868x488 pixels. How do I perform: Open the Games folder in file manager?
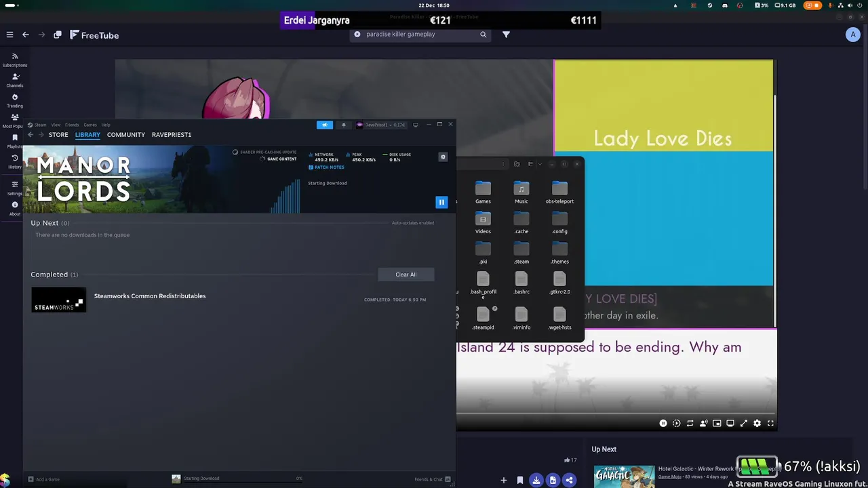coord(483,192)
